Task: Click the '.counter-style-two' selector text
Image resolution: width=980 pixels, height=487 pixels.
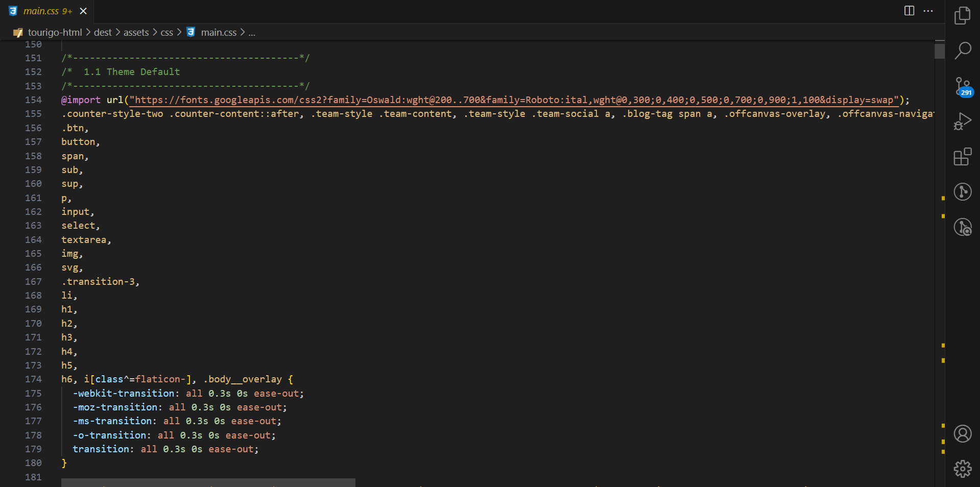Action: [x=112, y=114]
